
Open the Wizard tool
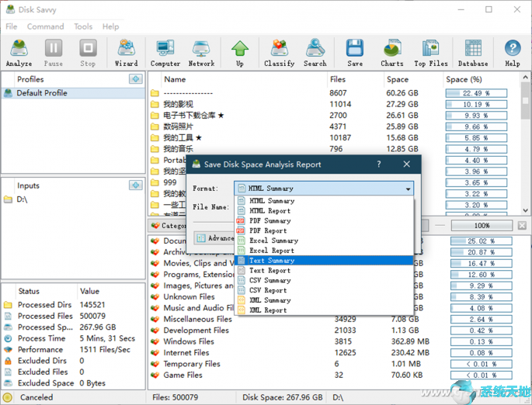127,53
